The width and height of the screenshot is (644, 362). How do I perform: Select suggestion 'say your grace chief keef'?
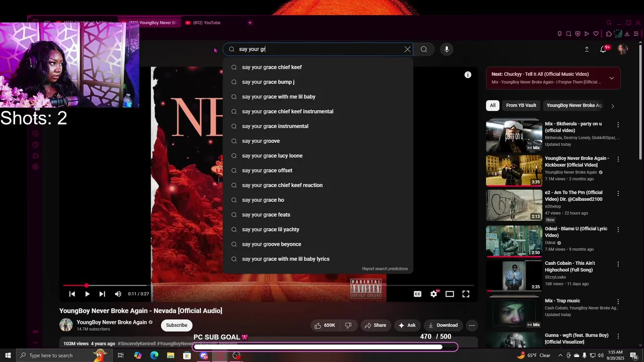pos(318,67)
